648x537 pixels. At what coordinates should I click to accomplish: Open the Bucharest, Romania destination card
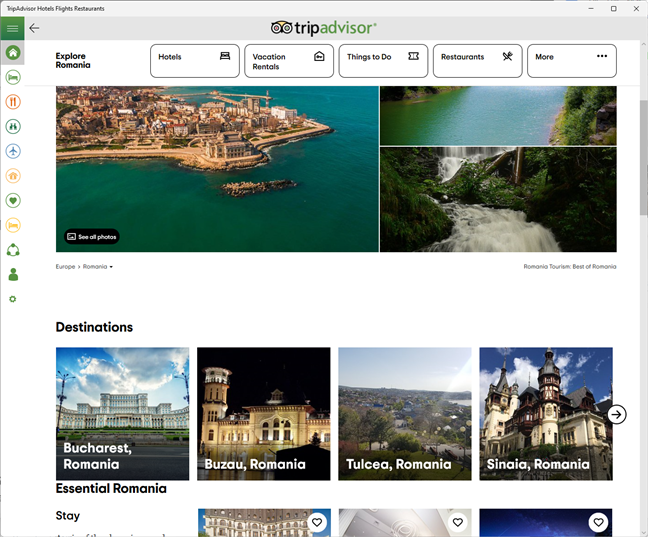pyautogui.click(x=122, y=413)
